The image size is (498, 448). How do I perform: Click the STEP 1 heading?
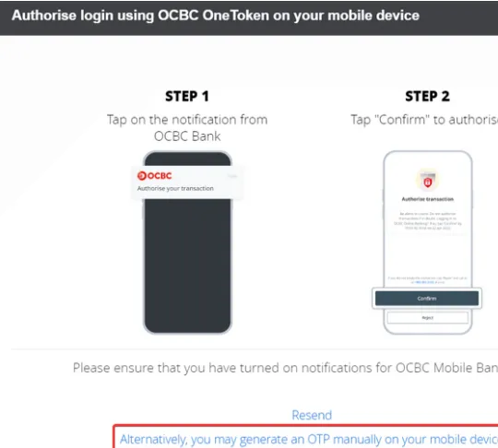(187, 96)
